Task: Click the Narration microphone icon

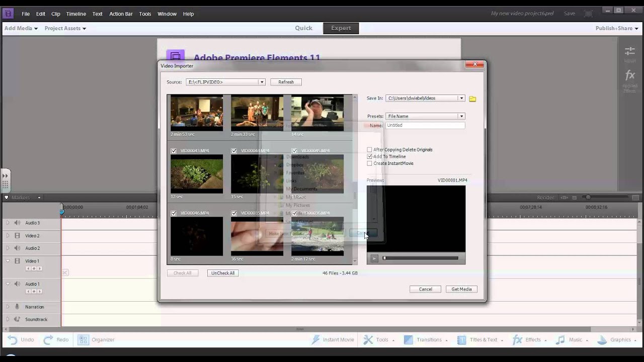Action: (17, 307)
